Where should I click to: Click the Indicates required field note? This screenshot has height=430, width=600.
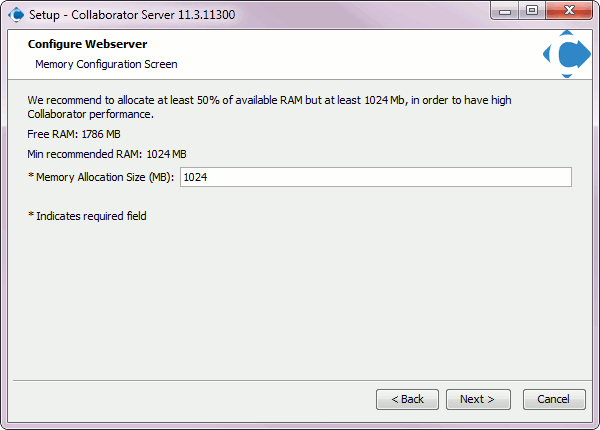[91, 216]
